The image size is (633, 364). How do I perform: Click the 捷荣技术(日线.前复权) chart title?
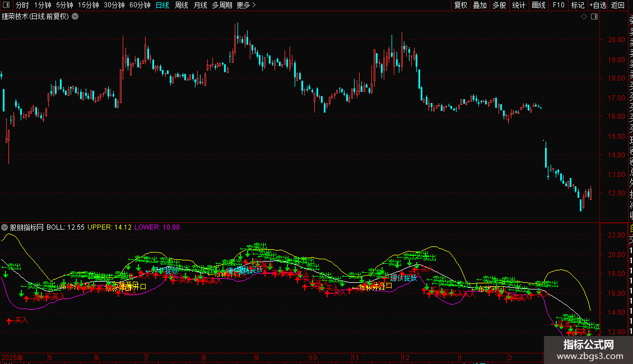[35, 17]
